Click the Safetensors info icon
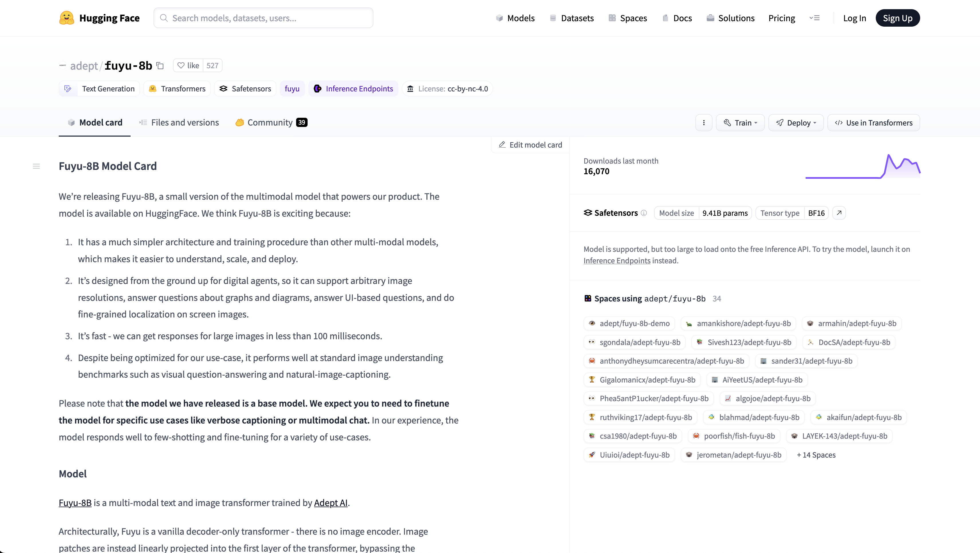Image resolution: width=980 pixels, height=553 pixels. (x=644, y=213)
